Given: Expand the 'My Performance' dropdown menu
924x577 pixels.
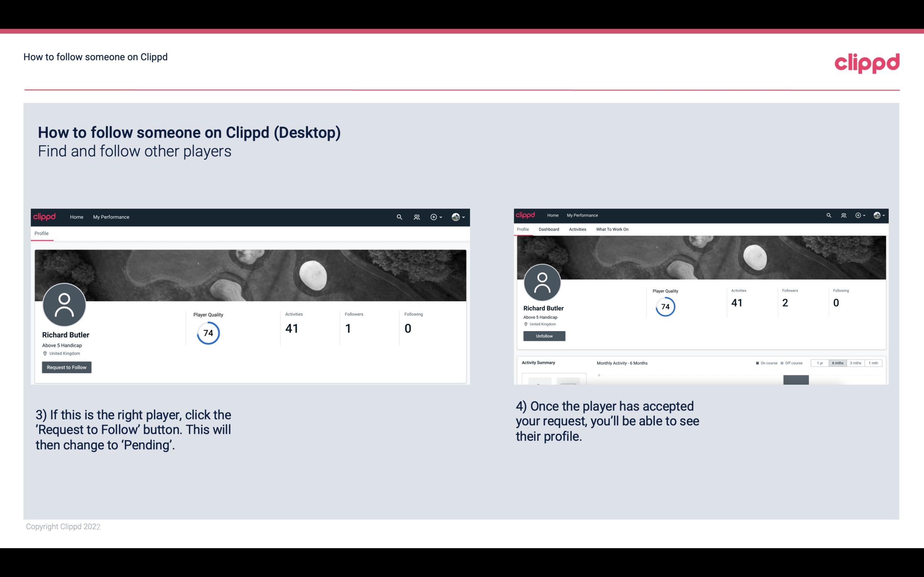Looking at the screenshot, I should 110,217.
